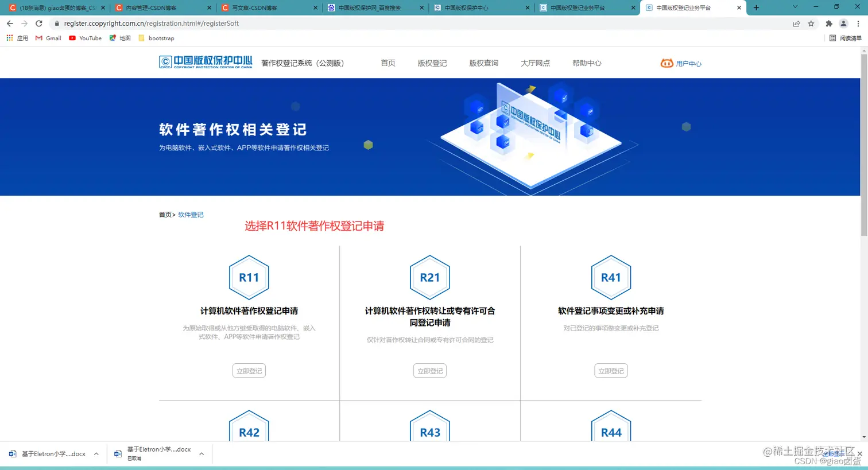Click the site security lock icon
The width and height of the screenshot is (868, 470).
(x=57, y=24)
